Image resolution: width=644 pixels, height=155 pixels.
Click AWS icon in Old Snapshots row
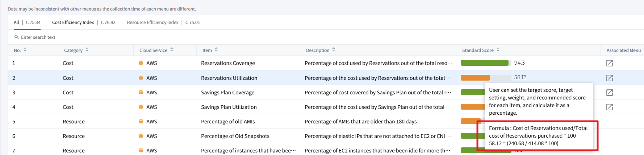coord(141,136)
